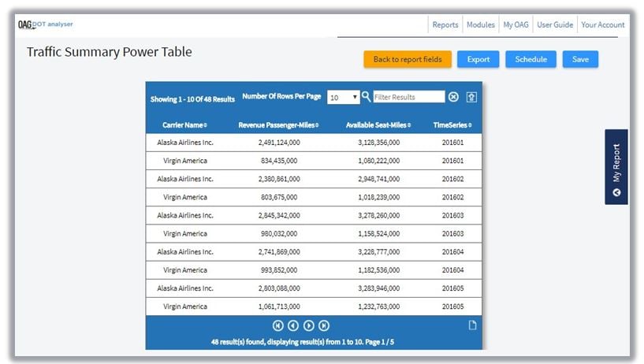This screenshot has width=644, height=364.
Task: Go to the previous results page
Action: (x=293, y=325)
